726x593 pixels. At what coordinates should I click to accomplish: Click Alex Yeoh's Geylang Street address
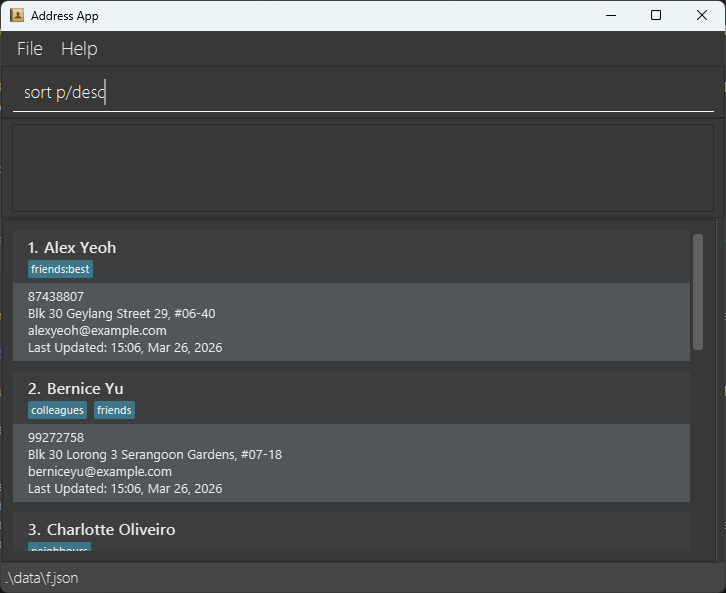[121, 314]
